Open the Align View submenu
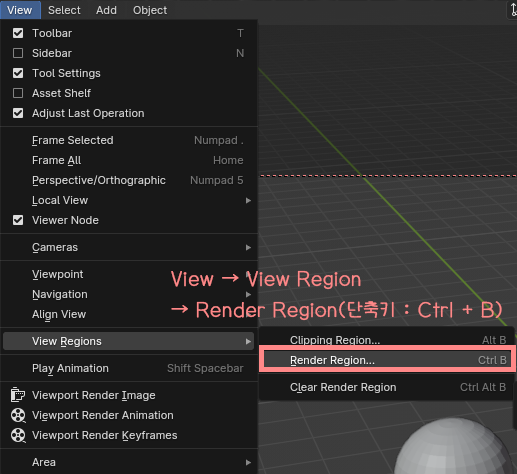The height and width of the screenshot is (474, 517). coord(128,314)
